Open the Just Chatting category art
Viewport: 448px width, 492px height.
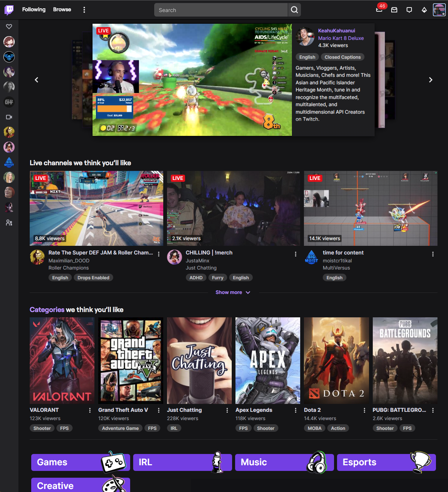click(x=199, y=361)
